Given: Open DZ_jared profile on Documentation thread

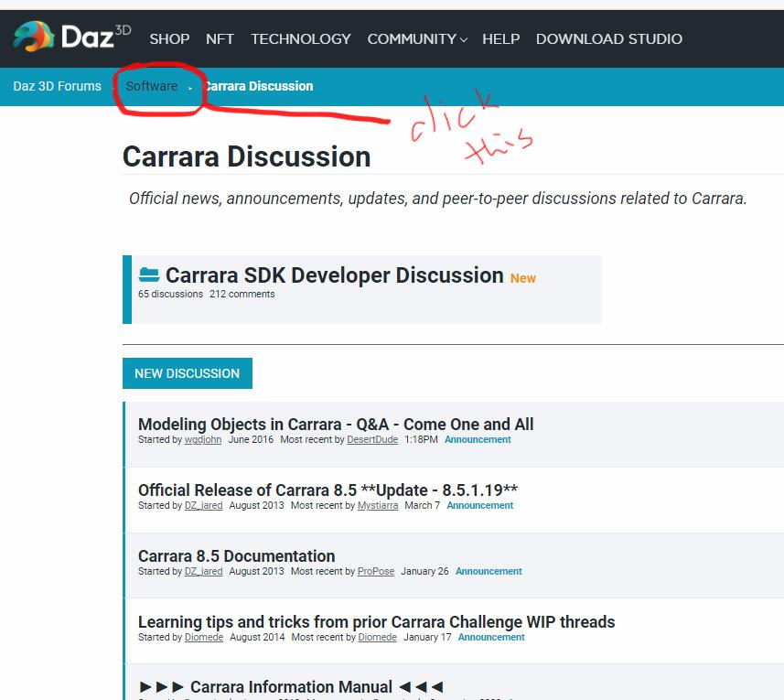Looking at the screenshot, I should pos(203,572).
